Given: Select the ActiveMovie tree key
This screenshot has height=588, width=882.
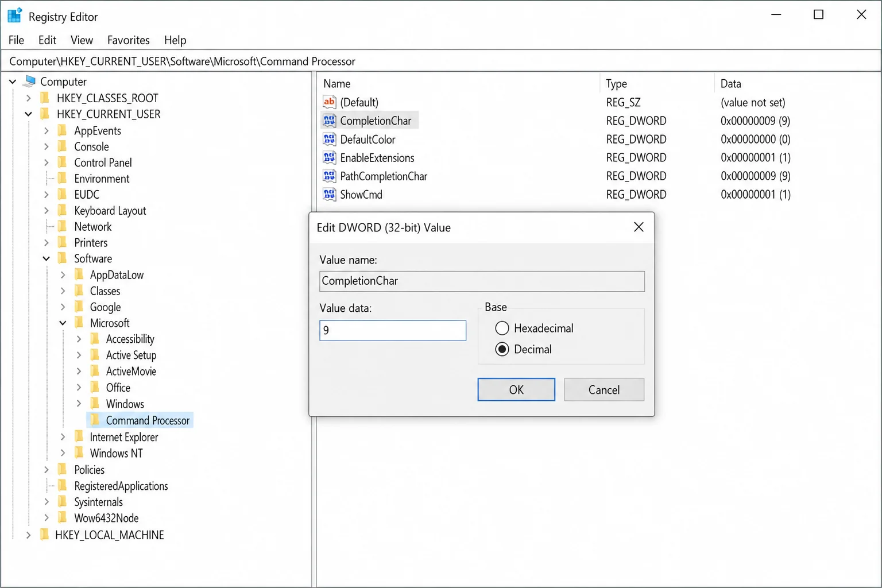Looking at the screenshot, I should point(131,371).
